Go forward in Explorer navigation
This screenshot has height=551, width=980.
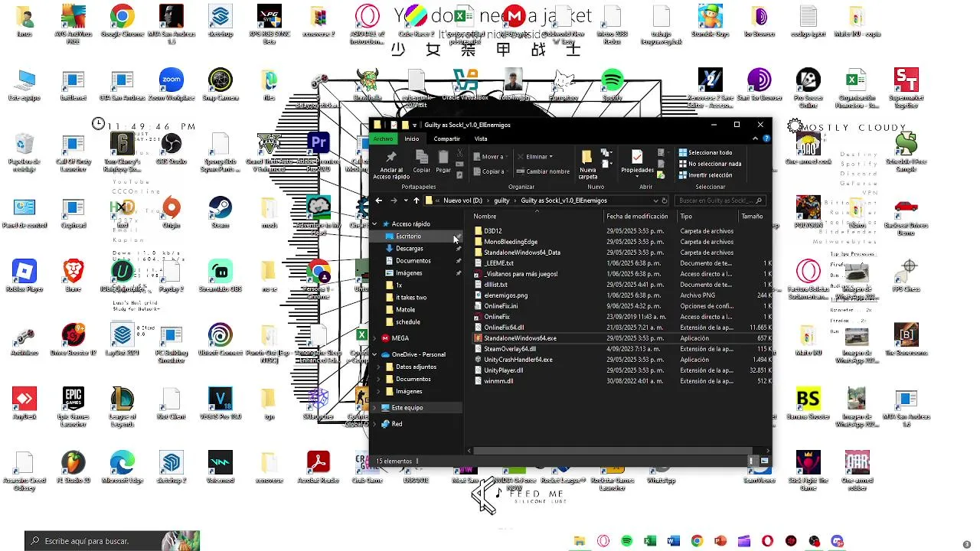394,201
